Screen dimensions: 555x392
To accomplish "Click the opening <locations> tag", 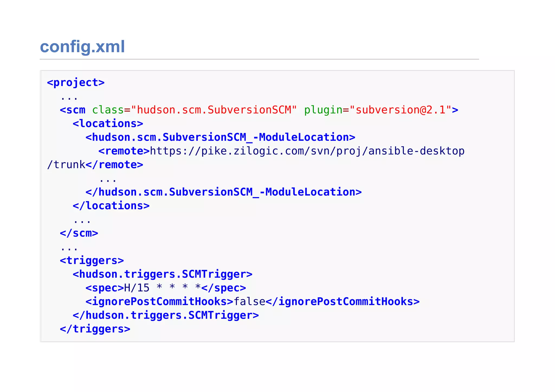I will pos(108,124).
